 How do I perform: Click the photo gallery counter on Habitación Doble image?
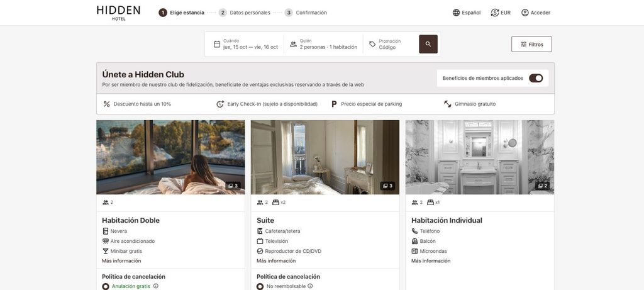233,186
